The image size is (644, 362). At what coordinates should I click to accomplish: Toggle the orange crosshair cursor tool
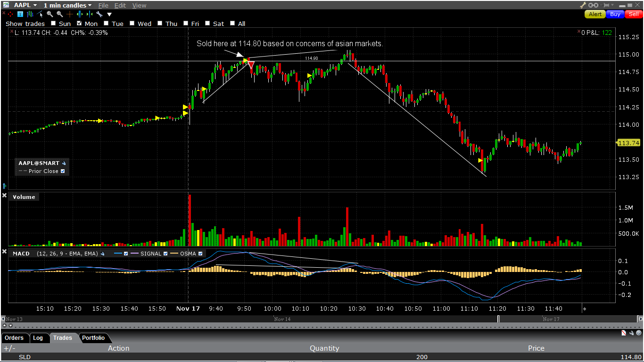coord(70,14)
